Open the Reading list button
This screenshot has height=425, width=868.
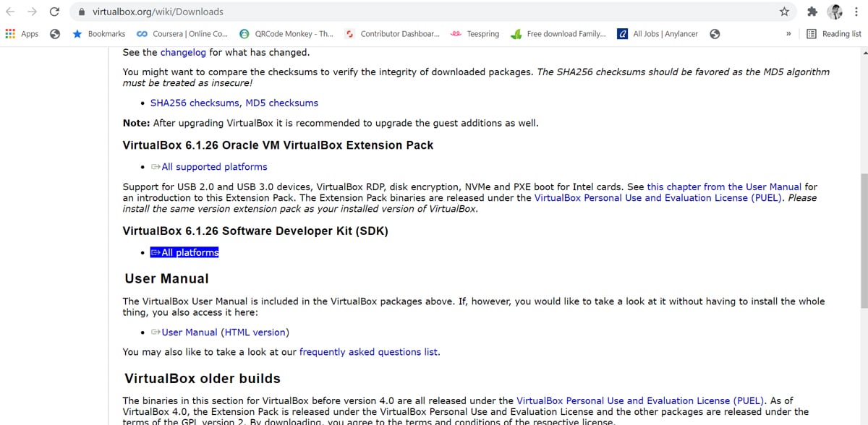[x=834, y=34]
